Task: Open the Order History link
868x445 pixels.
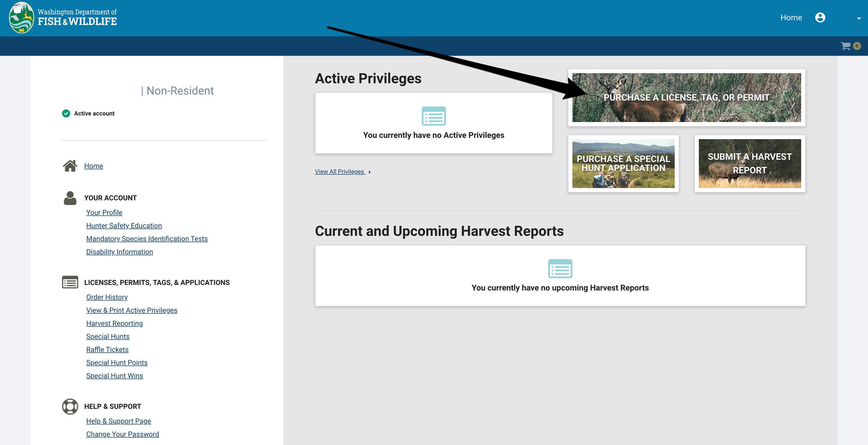Action: pos(107,297)
